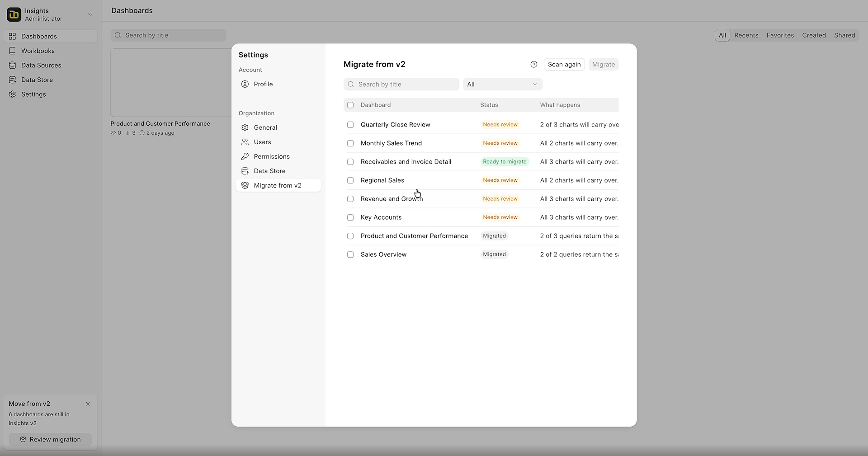Toggle the select-all Dashboard header checkbox

click(350, 105)
